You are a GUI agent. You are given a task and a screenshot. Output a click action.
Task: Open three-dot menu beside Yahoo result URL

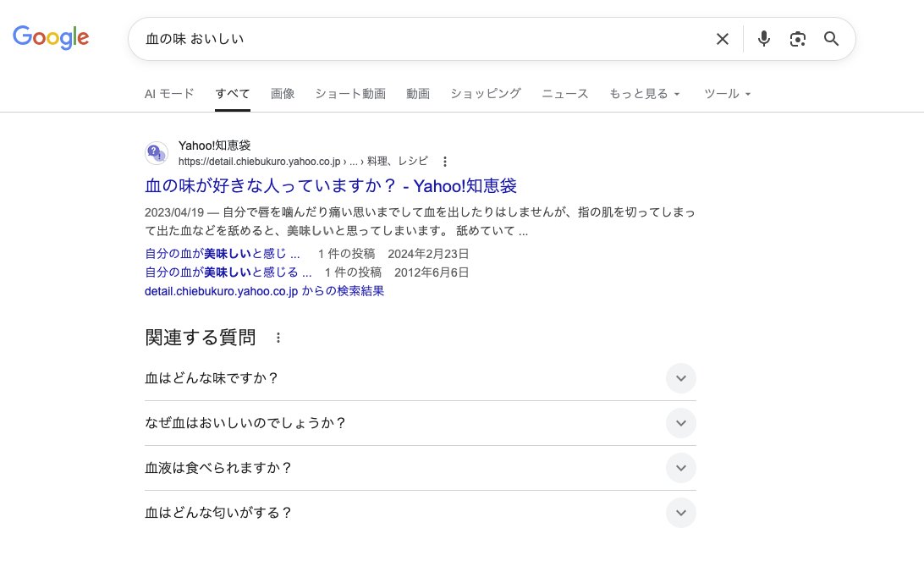pos(445,162)
